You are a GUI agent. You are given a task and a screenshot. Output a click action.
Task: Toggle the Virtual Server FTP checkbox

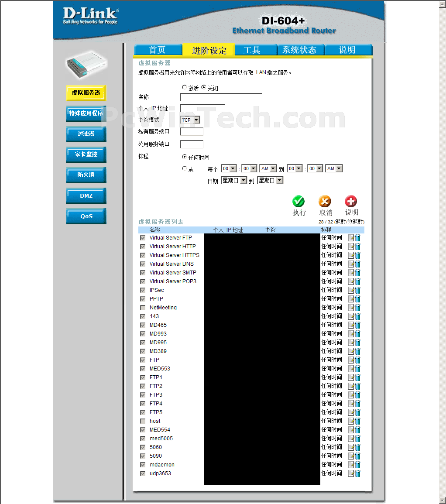coord(143,238)
